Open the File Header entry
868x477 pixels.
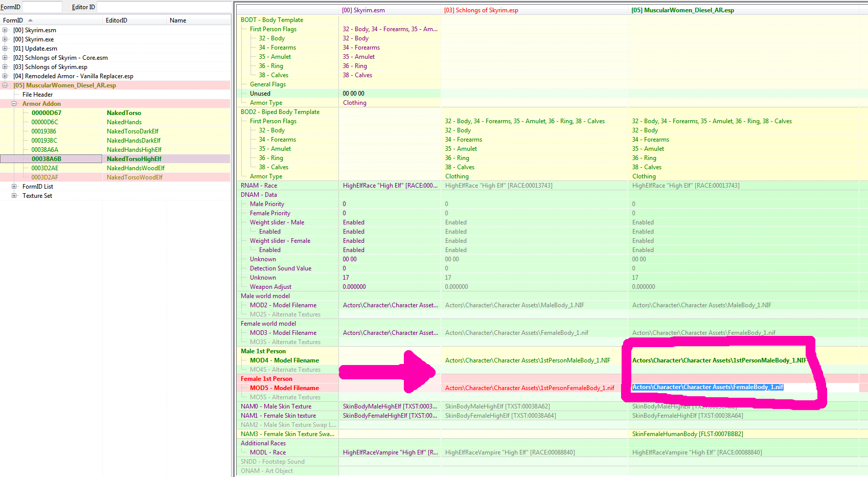[37, 95]
